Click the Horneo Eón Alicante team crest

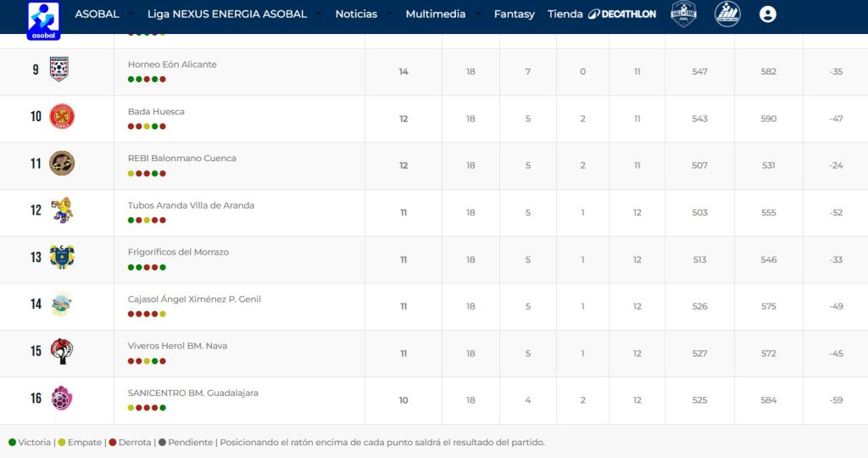(59, 69)
